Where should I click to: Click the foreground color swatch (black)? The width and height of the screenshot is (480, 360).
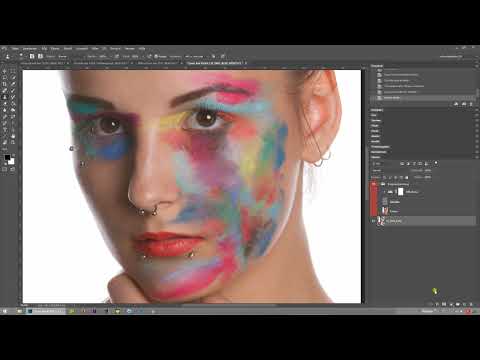tap(7, 157)
